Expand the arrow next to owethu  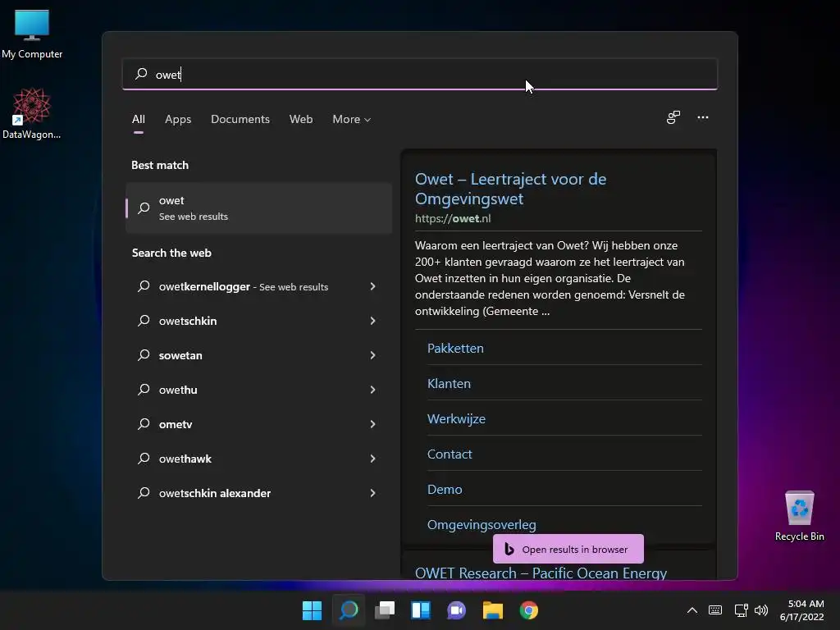tap(373, 390)
